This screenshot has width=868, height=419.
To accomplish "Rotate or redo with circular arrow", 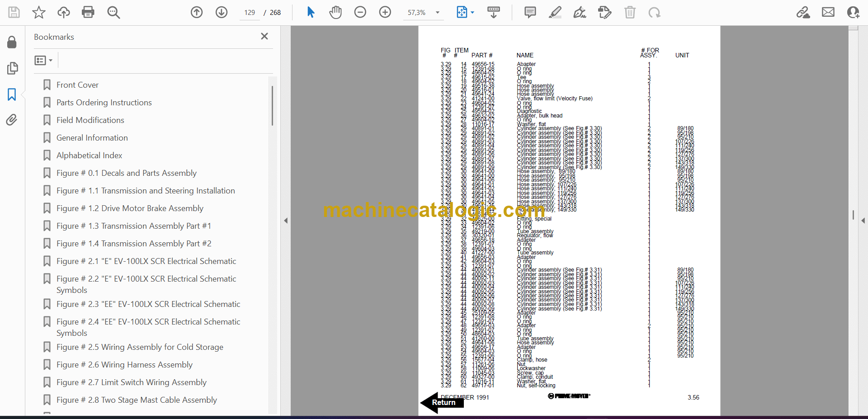I will tap(654, 12).
